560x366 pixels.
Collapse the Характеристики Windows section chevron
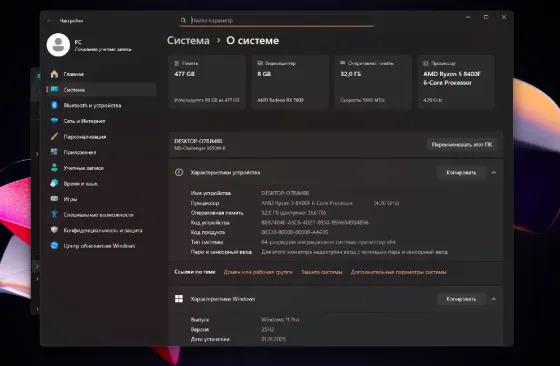[494, 299]
